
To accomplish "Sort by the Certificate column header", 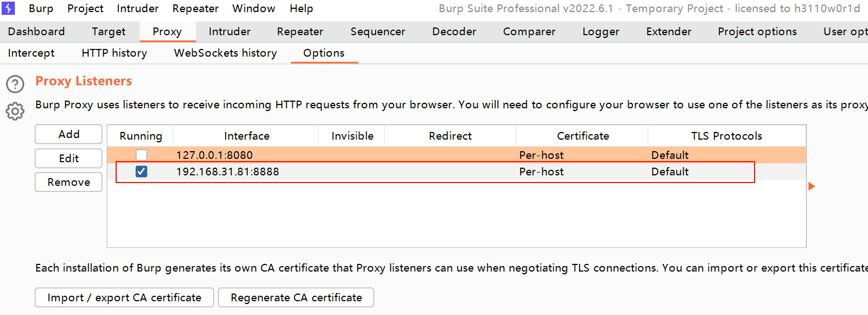I will pos(583,136).
